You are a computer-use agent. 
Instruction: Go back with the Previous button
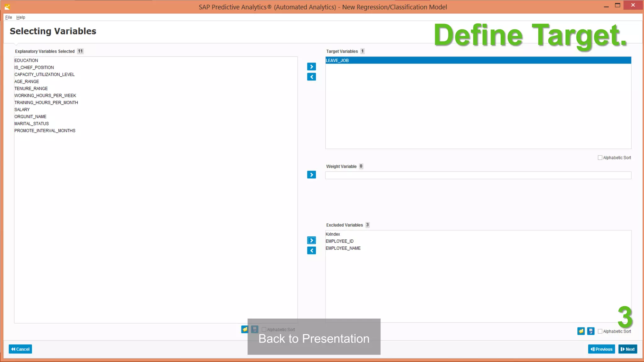click(601, 349)
